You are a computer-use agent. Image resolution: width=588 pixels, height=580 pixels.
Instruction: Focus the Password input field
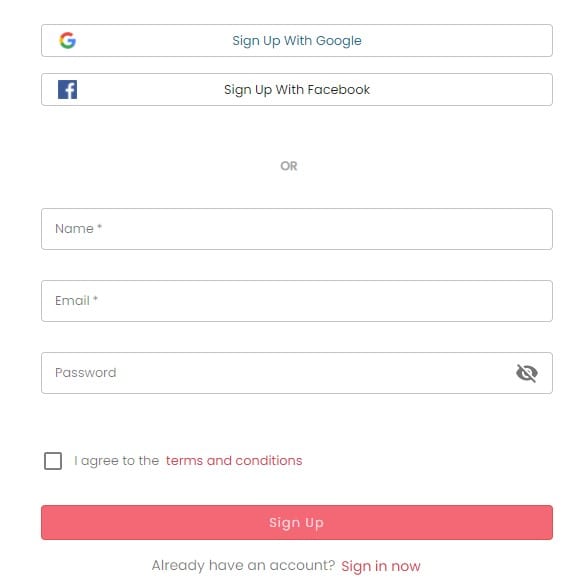tap(297, 373)
